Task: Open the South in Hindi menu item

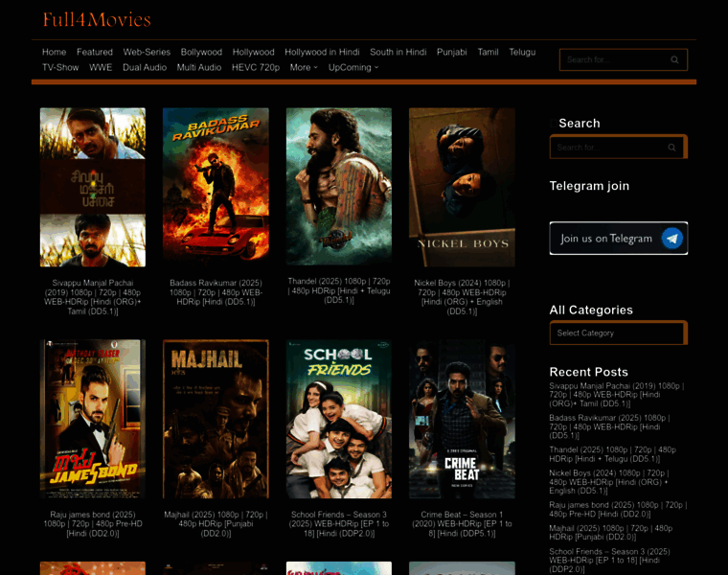Action: point(398,52)
